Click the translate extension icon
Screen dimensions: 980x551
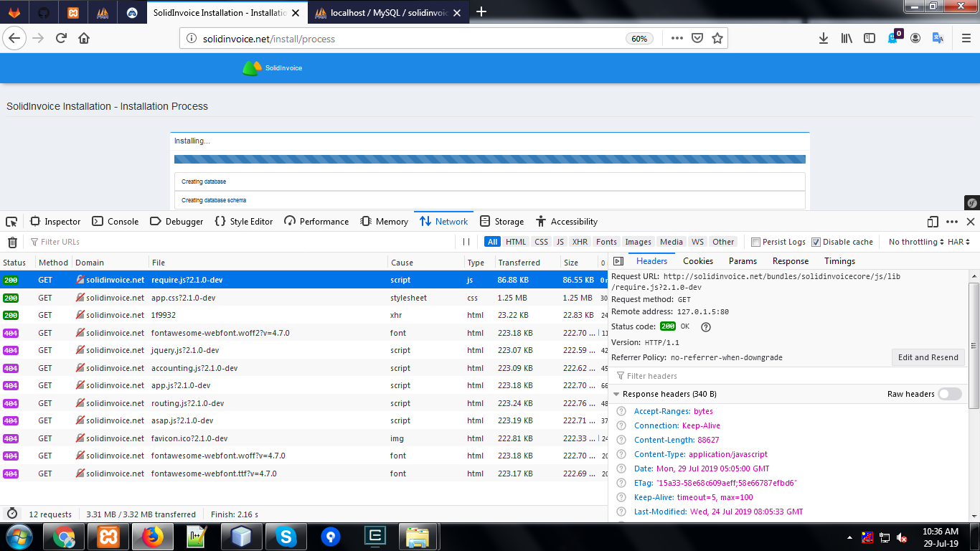coord(938,38)
